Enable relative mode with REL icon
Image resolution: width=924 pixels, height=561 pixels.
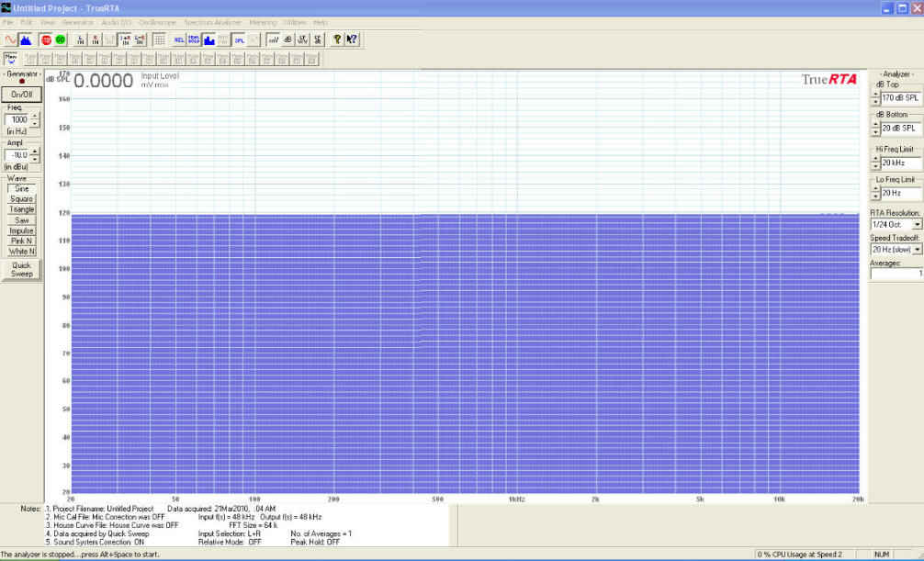coord(180,40)
